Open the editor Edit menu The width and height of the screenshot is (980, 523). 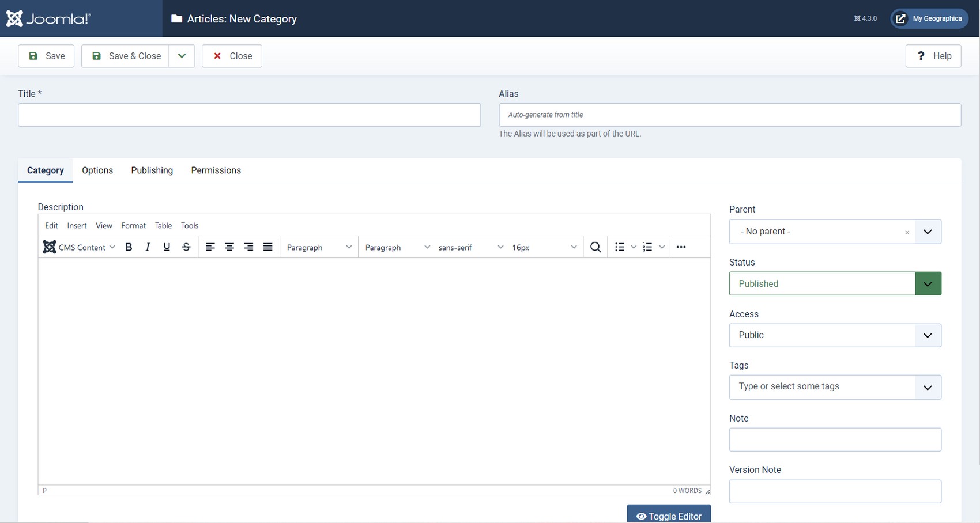tap(51, 225)
